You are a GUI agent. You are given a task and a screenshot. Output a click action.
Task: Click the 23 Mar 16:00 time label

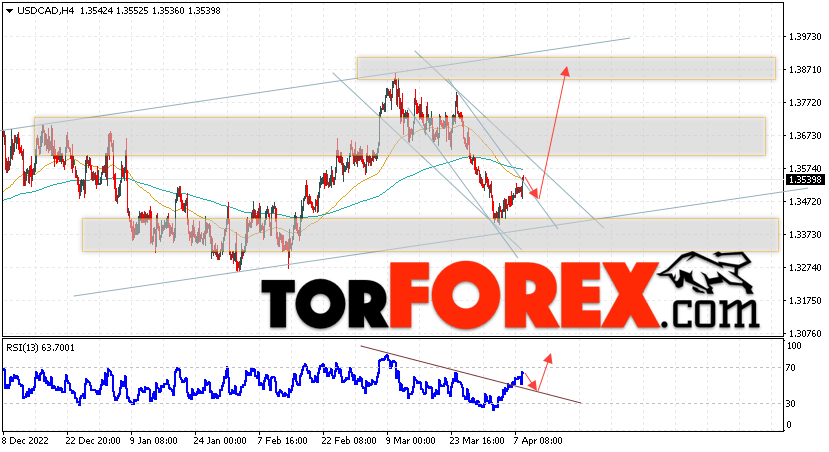[477, 440]
